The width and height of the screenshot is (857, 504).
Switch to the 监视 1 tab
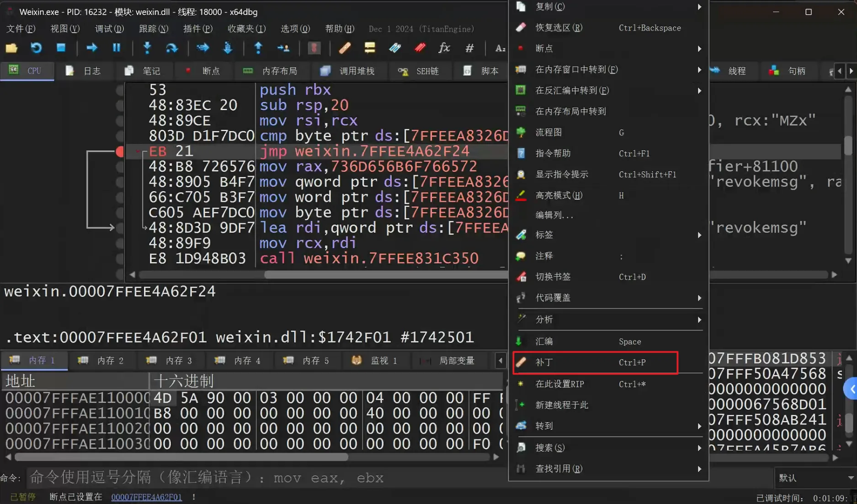[375, 361]
